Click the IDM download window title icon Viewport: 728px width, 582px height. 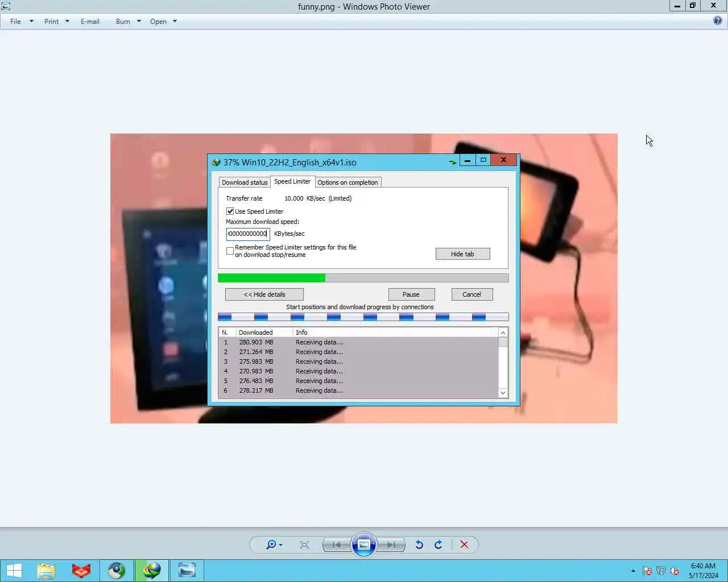point(216,162)
